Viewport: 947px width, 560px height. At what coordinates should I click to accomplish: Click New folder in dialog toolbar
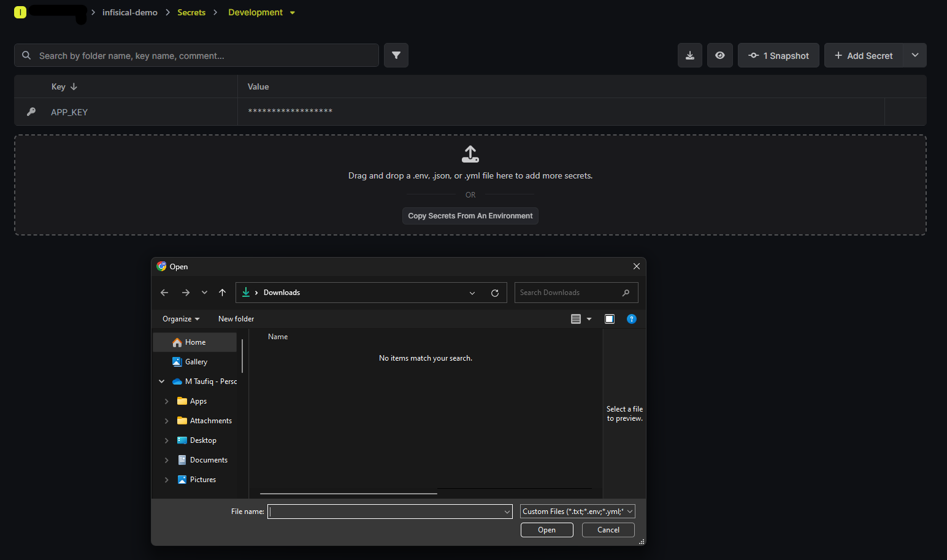[236, 319]
